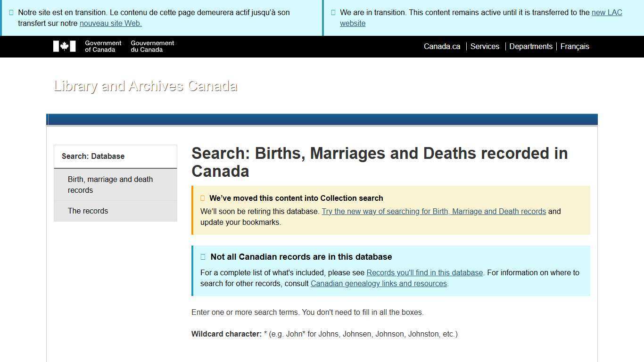Open the Services menu item
Viewport: 644px width, 362px height.
tap(485, 46)
